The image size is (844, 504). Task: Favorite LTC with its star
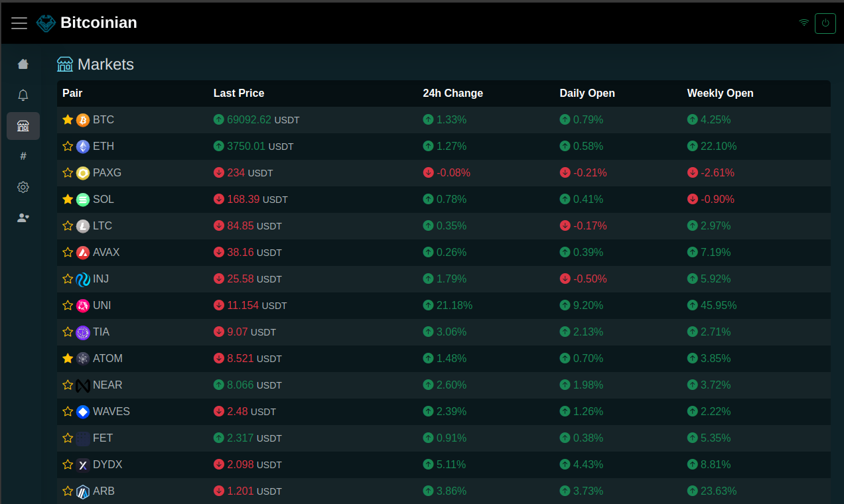click(68, 225)
